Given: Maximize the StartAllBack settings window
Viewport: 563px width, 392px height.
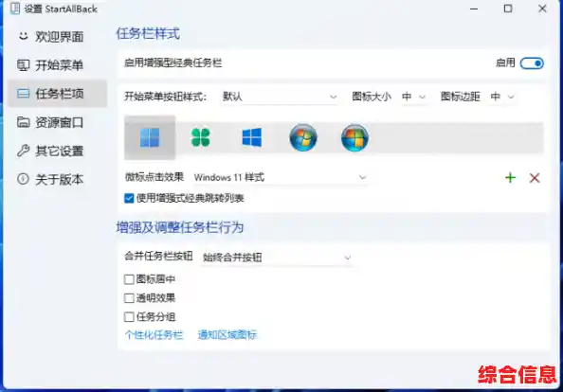Looking at the screenshot, I should coord(508,9).
